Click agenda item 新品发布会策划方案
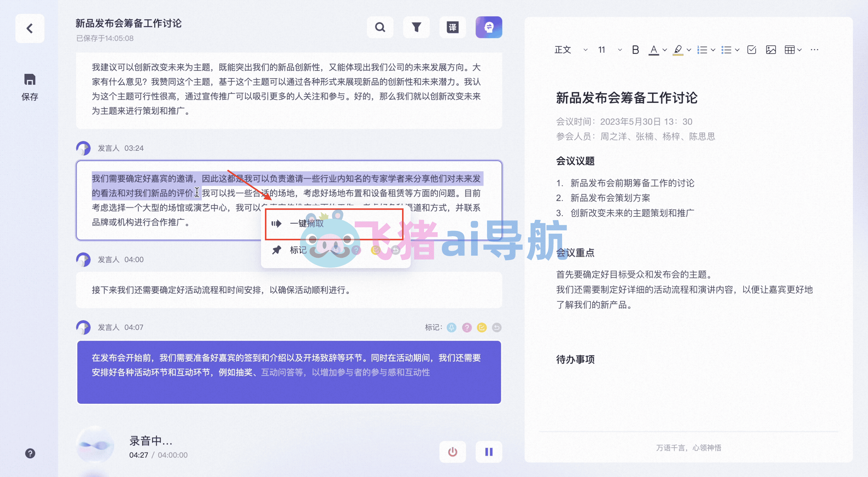868x477 pixels. click(x=610, y=198)
